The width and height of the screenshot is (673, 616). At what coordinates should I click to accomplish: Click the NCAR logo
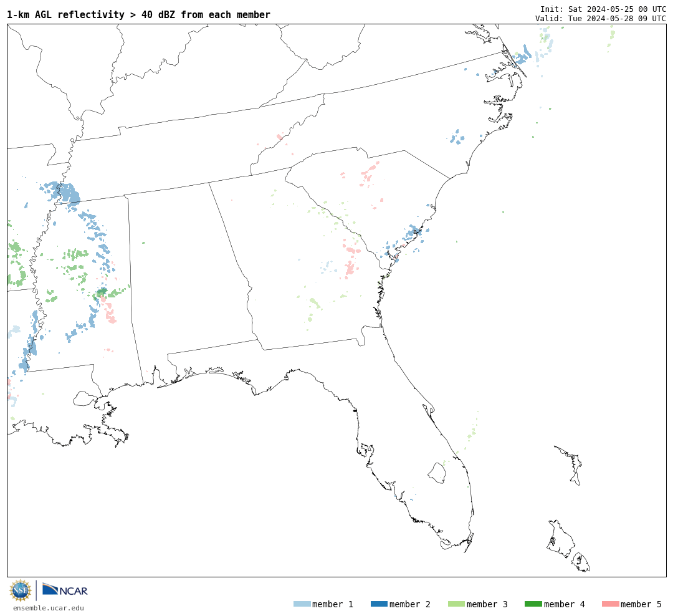click(65, 589)
